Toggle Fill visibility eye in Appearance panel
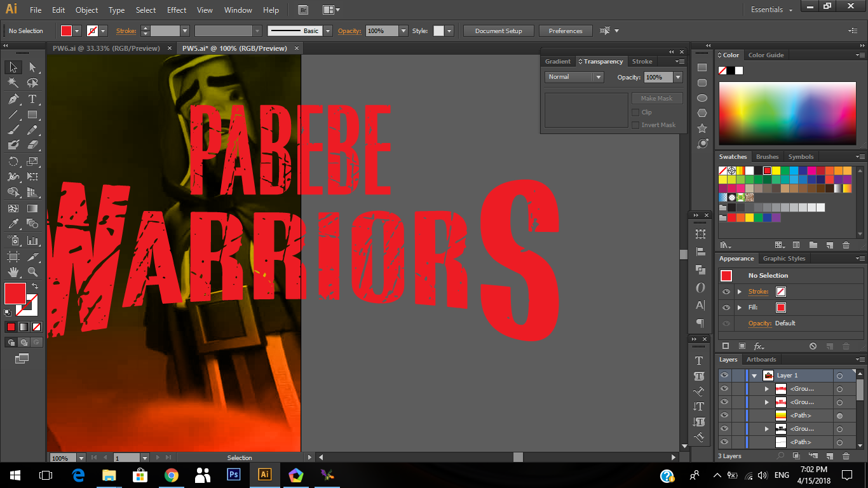This screenshot has width=868, height=488. point(726,308)
